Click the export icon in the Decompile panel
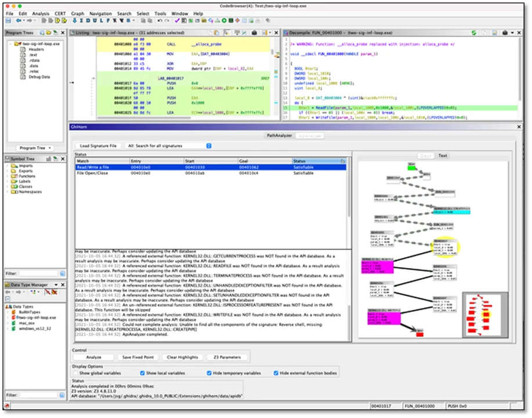Image resolution: width=532 pixels, height=418 pixels. click(x=494, y=32)
